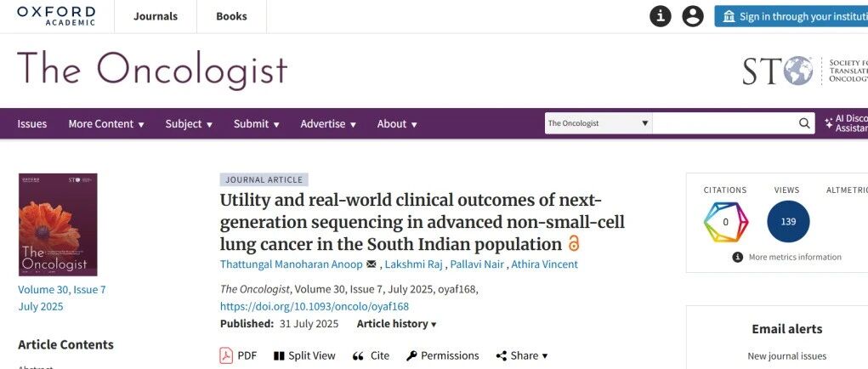Open More metrics information icon

737,257
